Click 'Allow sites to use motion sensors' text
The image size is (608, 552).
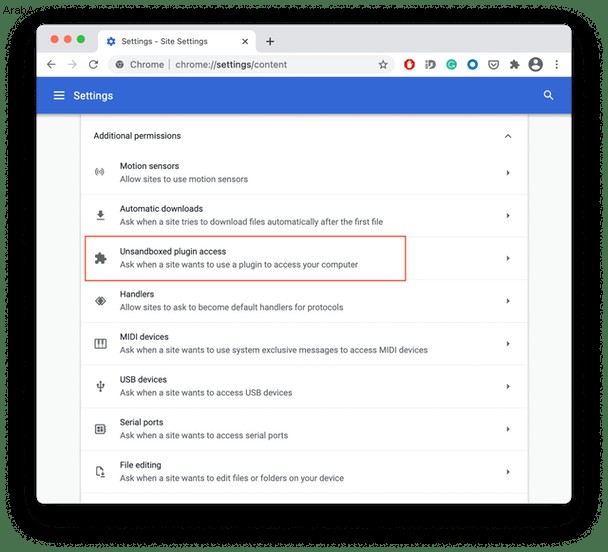click(184, 179)
